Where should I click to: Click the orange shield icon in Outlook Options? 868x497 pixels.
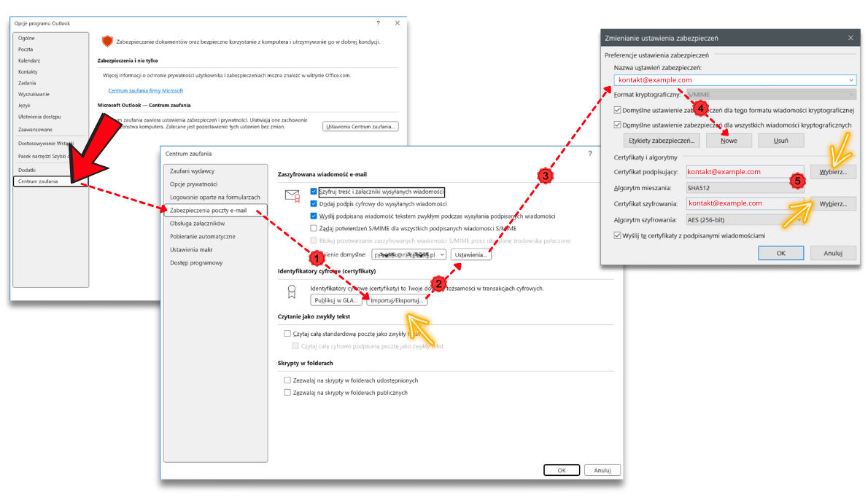pos(107,41)
